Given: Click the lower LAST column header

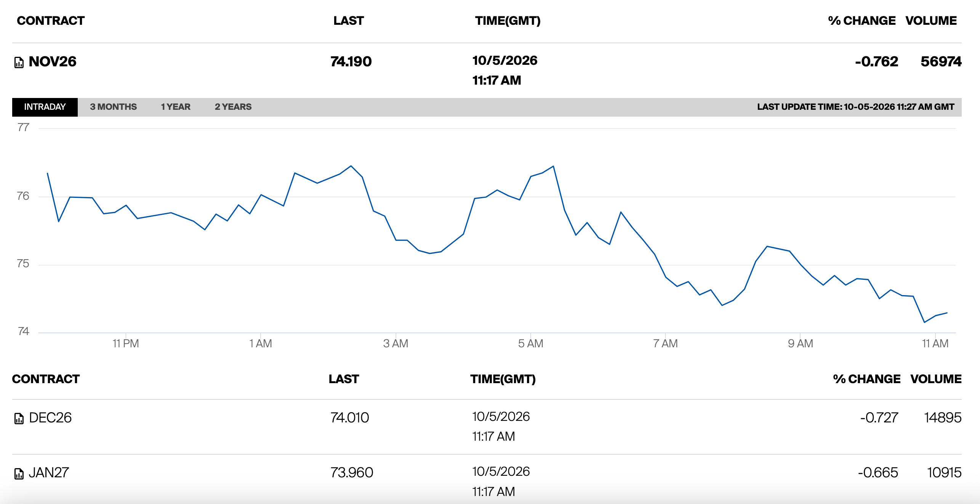Looking at the screenshot, I should click(344, 379).
